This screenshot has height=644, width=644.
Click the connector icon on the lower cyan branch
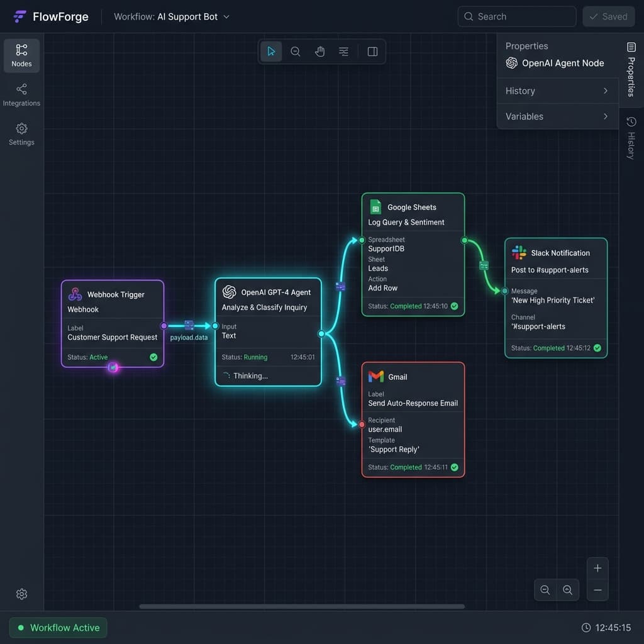click(341, 382)
